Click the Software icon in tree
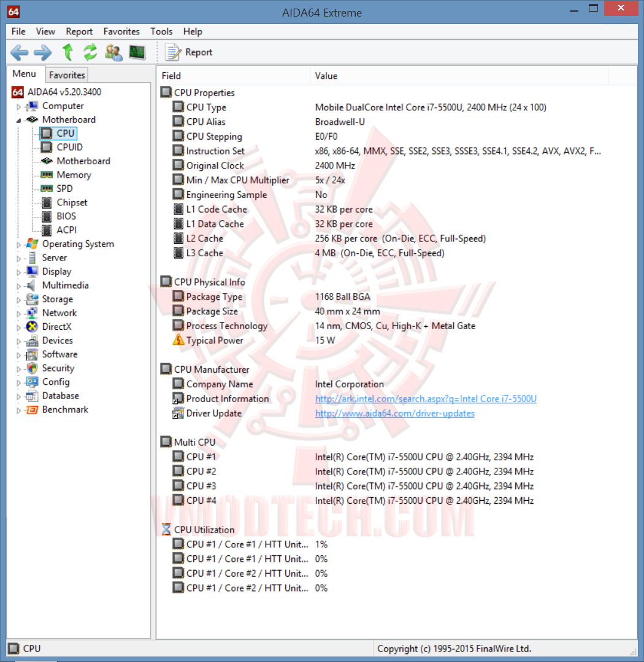Screen dimensions: 644x662 point(32,354)
